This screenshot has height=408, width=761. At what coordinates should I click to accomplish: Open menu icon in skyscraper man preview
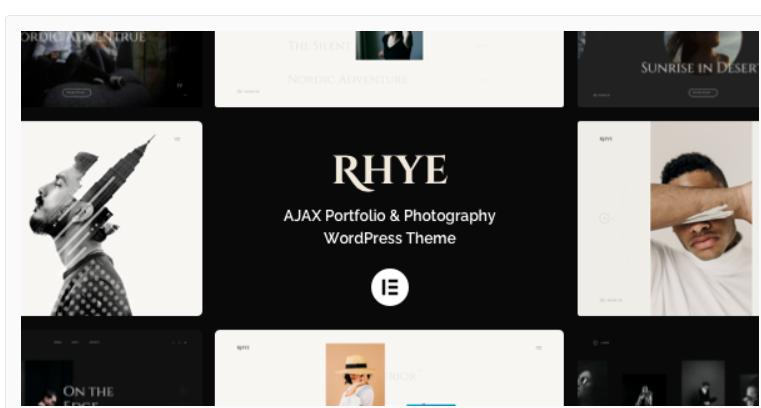point(177,138)
